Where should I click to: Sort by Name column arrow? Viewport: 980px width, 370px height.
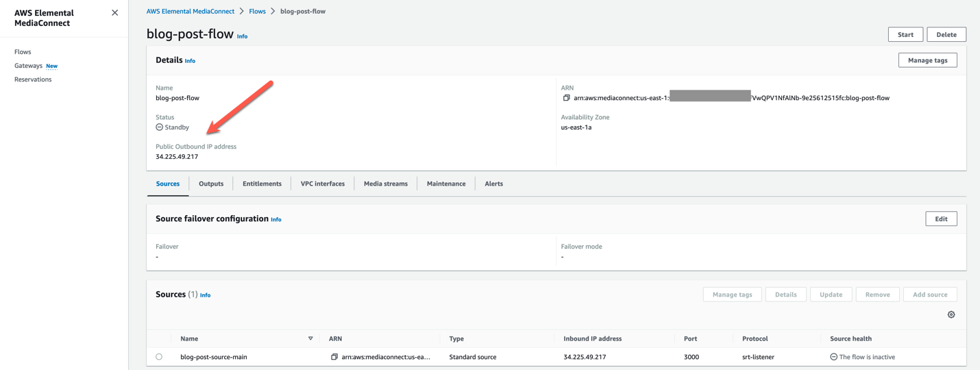click(310, 338)
